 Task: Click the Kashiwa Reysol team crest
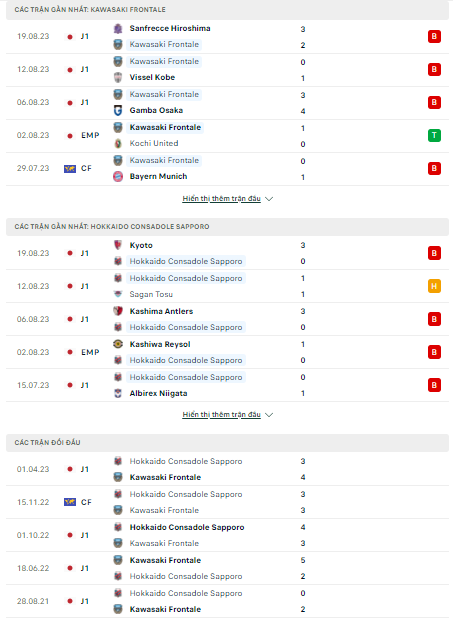click(118, 344)
